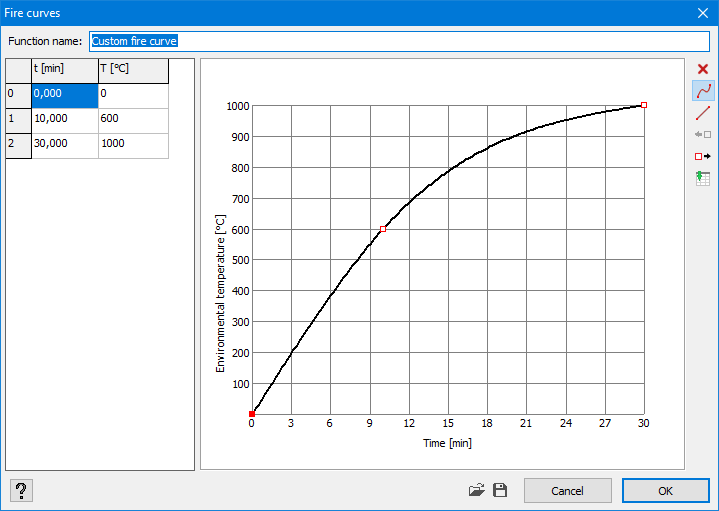719x511 pixels.
Task: Click the red square right-arrow icon
Action: point(702,156)
